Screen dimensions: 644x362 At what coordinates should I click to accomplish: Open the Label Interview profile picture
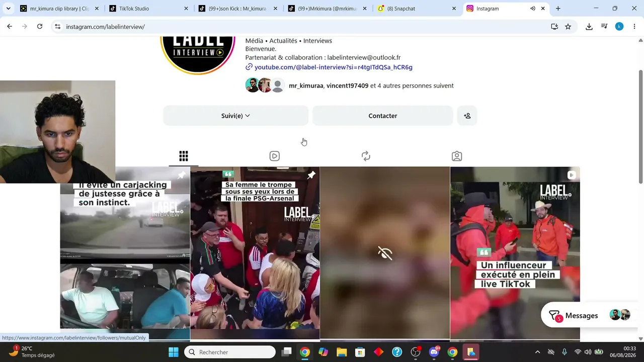[198, 54]
